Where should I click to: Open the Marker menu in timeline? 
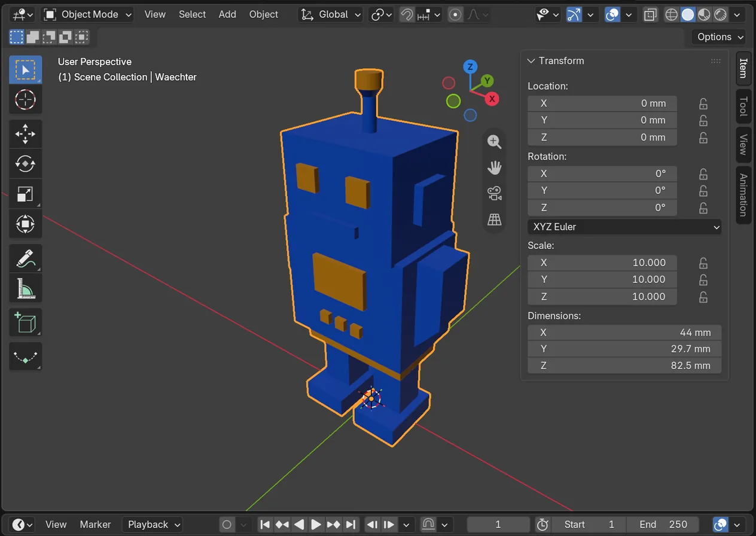pos(96,525)
